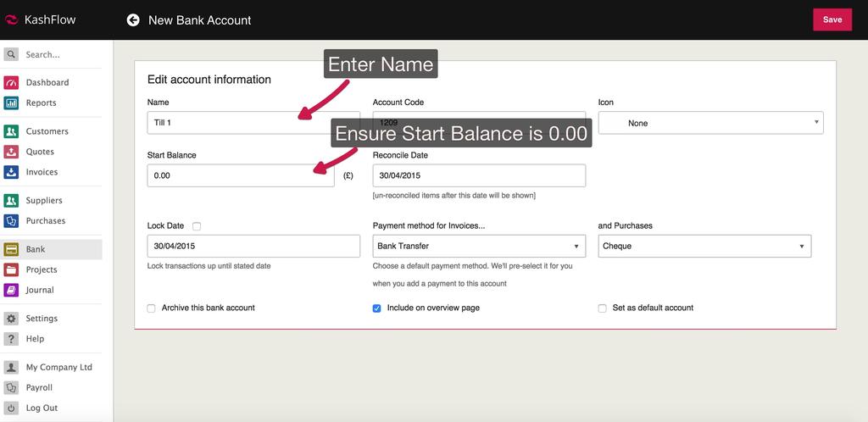Open the Cheque purchases payment dropdown
The width and height of the screenshot is (868, 422).
704,247
